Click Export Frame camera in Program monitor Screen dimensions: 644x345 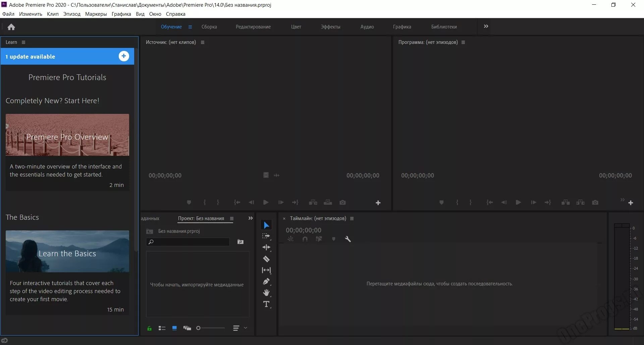595,202
